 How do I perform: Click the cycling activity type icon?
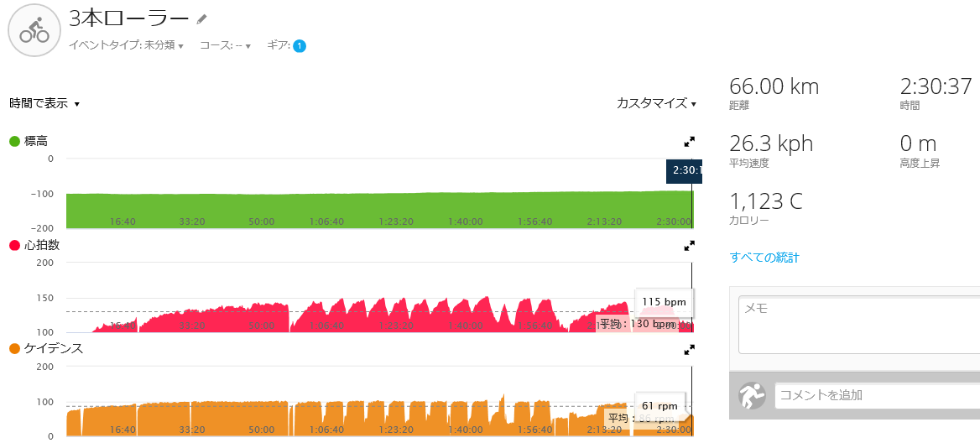point(34,31)
